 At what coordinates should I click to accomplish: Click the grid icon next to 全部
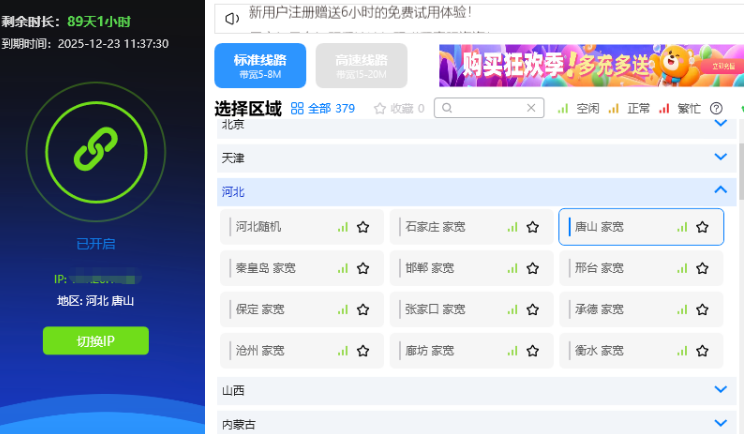(297, 108)
